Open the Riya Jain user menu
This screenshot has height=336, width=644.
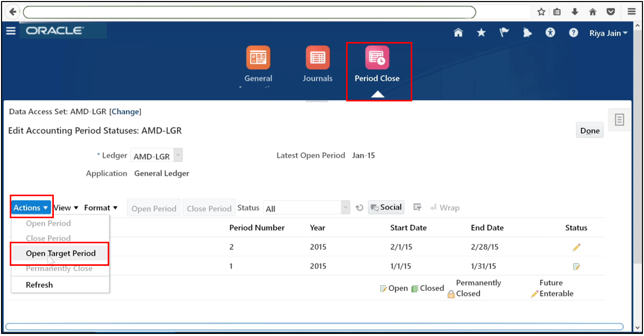click(608, 33)
